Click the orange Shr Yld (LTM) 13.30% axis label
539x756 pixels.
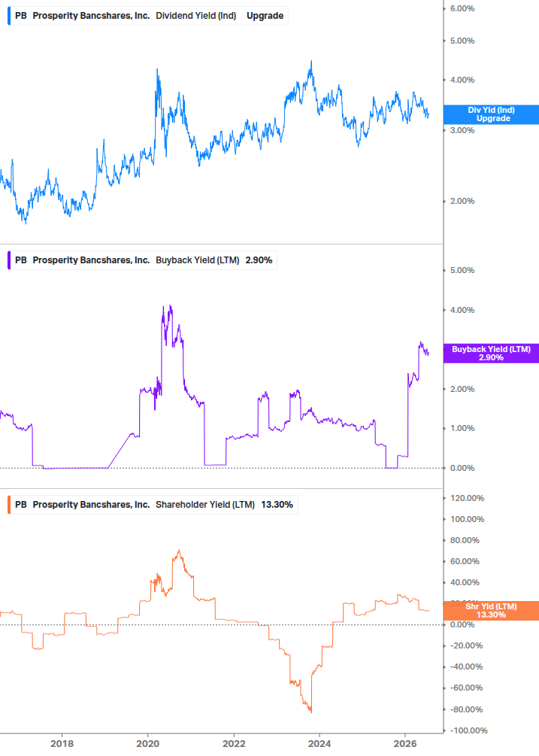(491, 610)
